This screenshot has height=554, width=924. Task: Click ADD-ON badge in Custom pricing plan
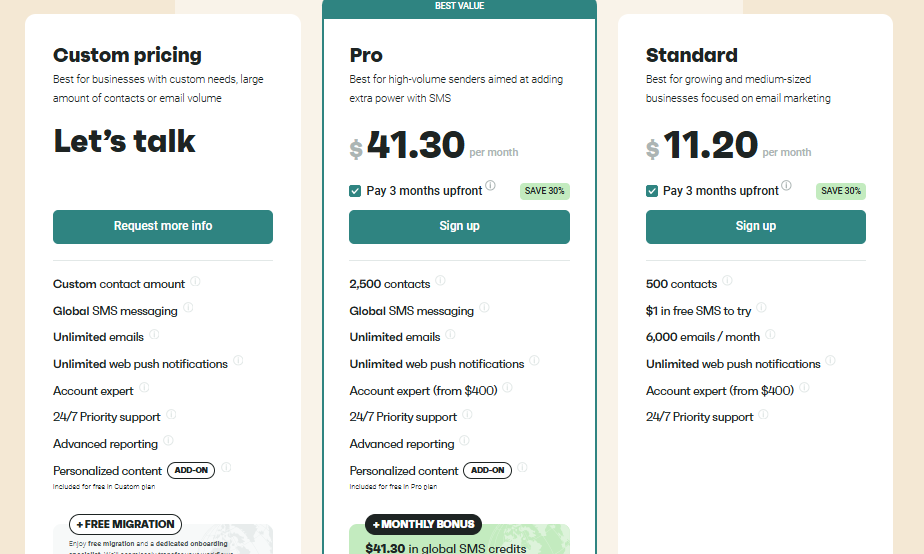(190, 470)
